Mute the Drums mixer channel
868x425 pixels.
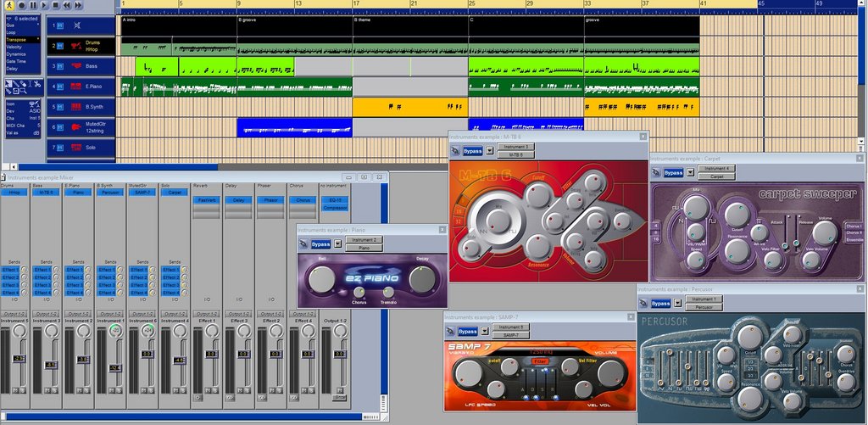point(16,391)
